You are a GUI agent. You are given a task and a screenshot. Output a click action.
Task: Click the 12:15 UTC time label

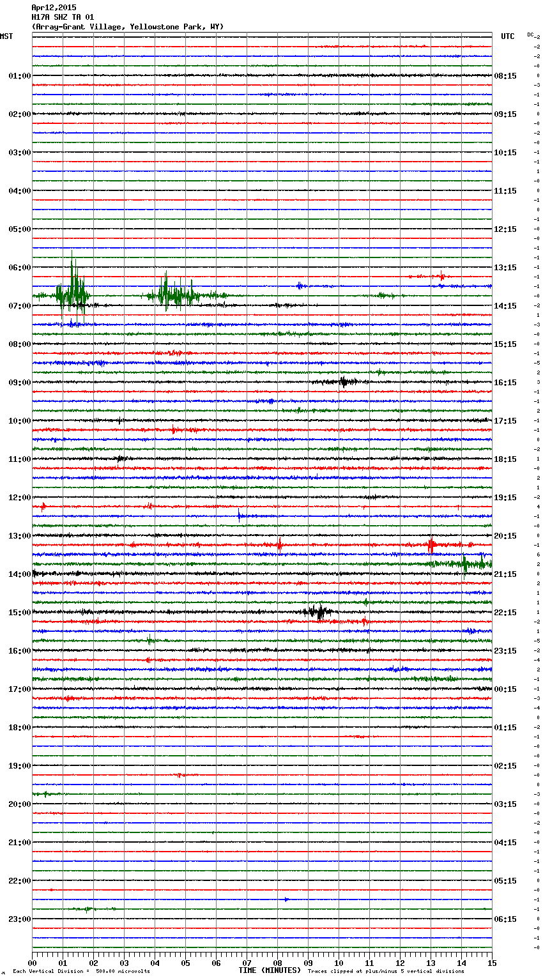point(505,229)
